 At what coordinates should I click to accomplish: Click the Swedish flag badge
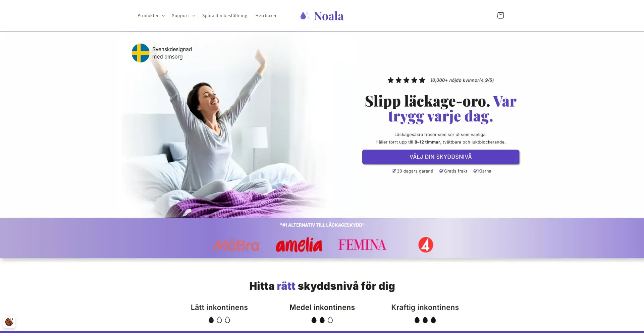pos(141,53)
